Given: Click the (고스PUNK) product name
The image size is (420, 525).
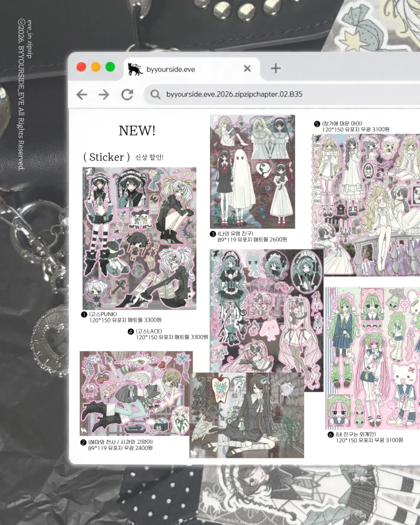Looking at the screenshot, I should pos(103,314).
